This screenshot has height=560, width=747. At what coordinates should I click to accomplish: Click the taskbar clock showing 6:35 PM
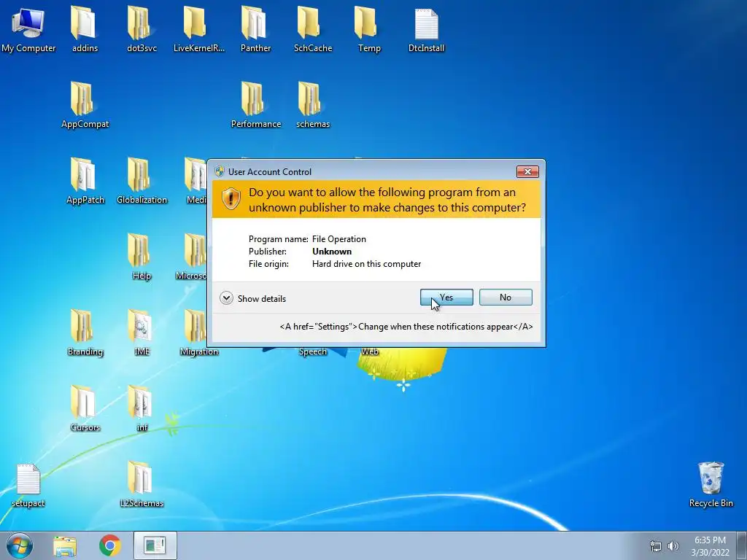pos(710,546)
